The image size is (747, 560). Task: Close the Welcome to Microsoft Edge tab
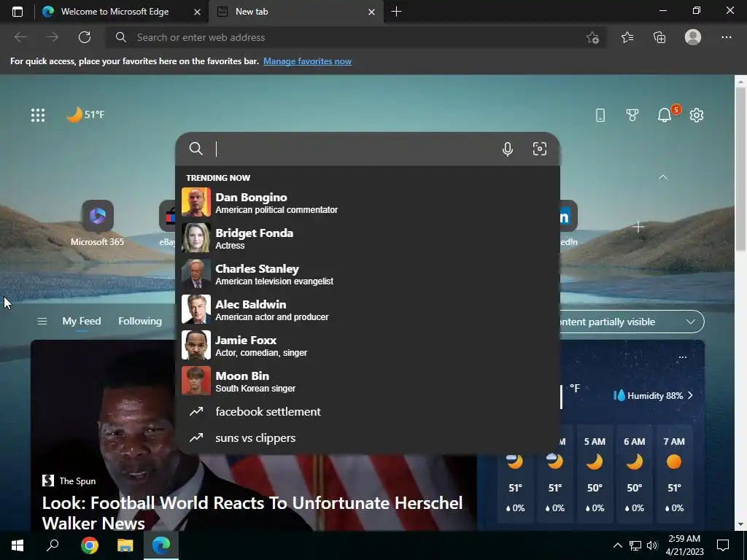pyautogui.click(x=197, y=12)
